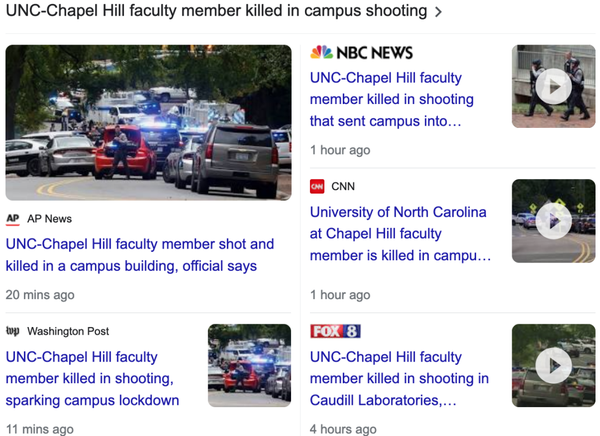600x436 pixels.
Task: Open FOX 8 Caudill Laboratories headline
Action: tap(399, 379)
